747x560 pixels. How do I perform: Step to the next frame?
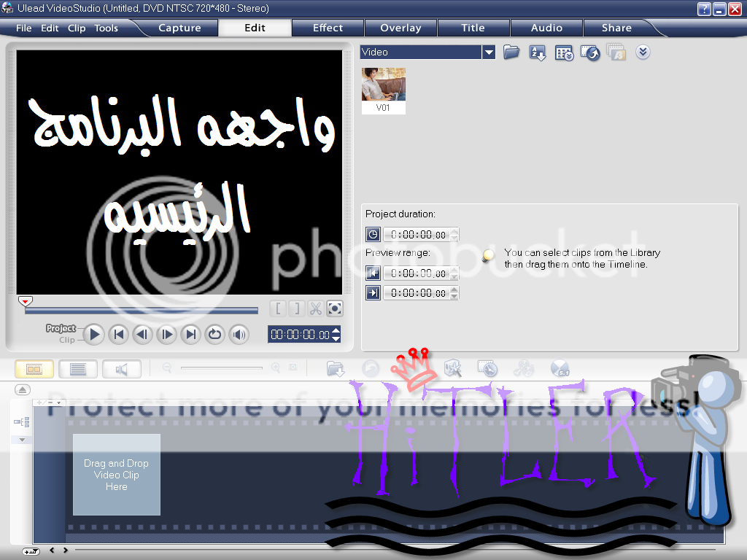point(167,334)
